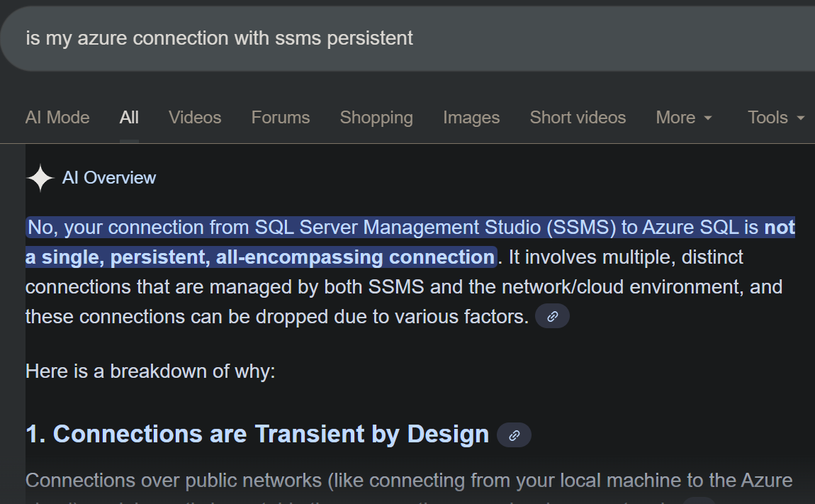Click heading "1. Connections are Transient by Design"
This screenshot has width=815, height=504.
click(x=257, y=434)
